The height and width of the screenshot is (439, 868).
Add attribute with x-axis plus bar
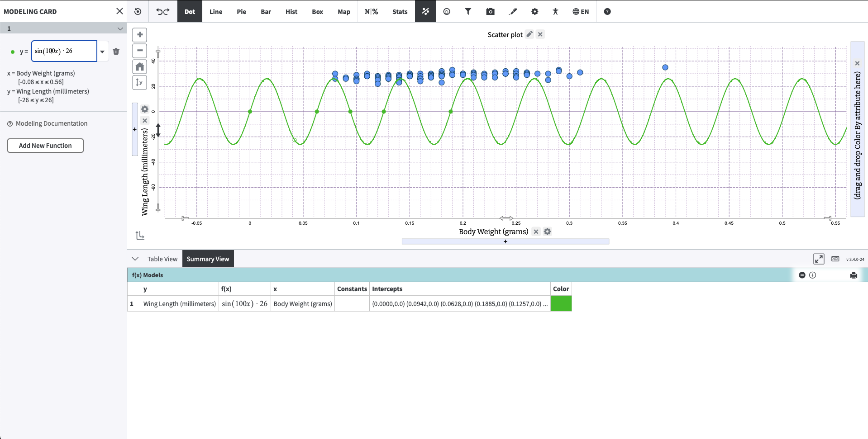[506, 241]
